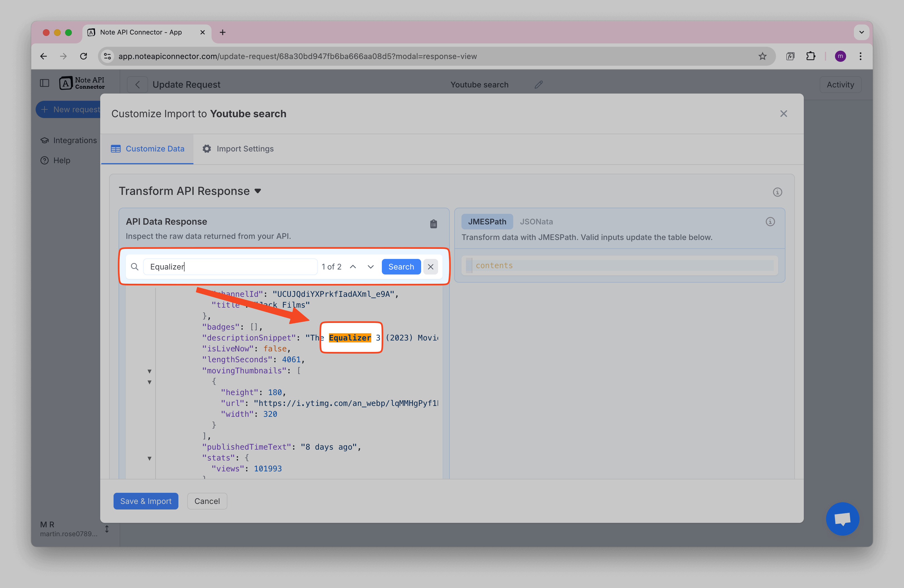Collapse the Transform API Response section

(257, 191)
